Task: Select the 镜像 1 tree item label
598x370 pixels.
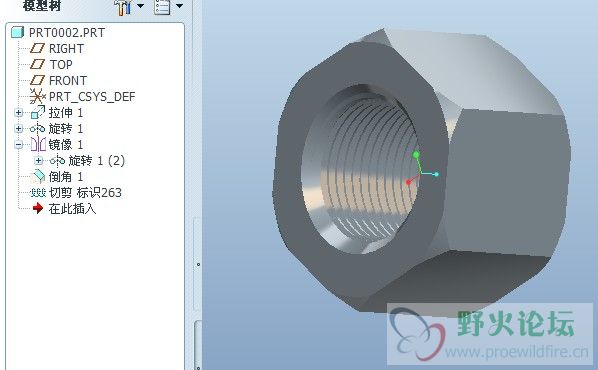Action: pos(66,145)
